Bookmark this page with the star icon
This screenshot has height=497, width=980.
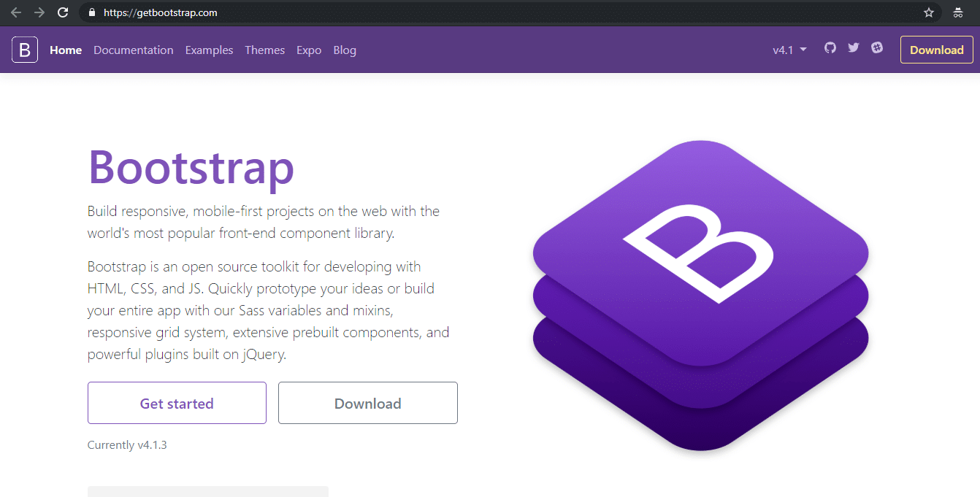pyautogui.click(x=929, y=12)
